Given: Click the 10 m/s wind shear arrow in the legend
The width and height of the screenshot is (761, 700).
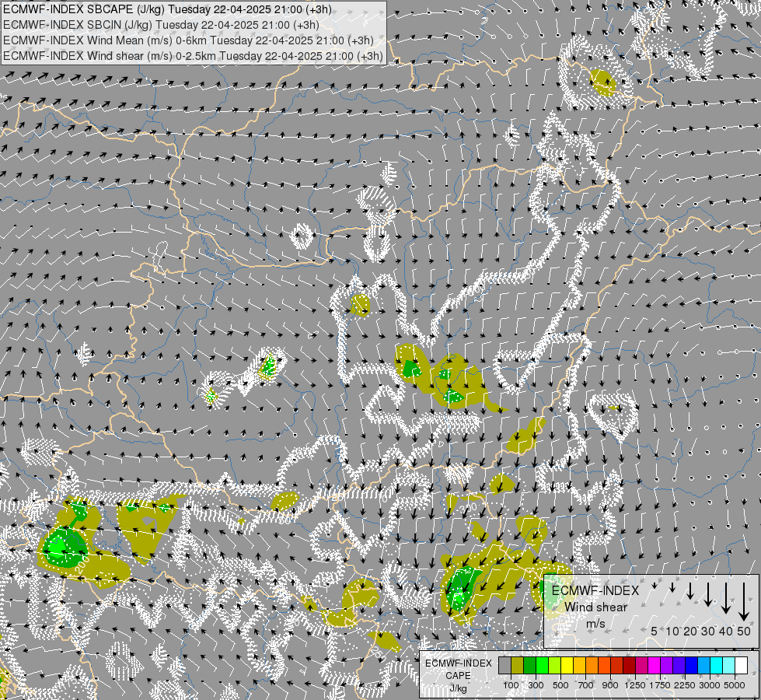Looking at the screenshot, I should 672,587.
